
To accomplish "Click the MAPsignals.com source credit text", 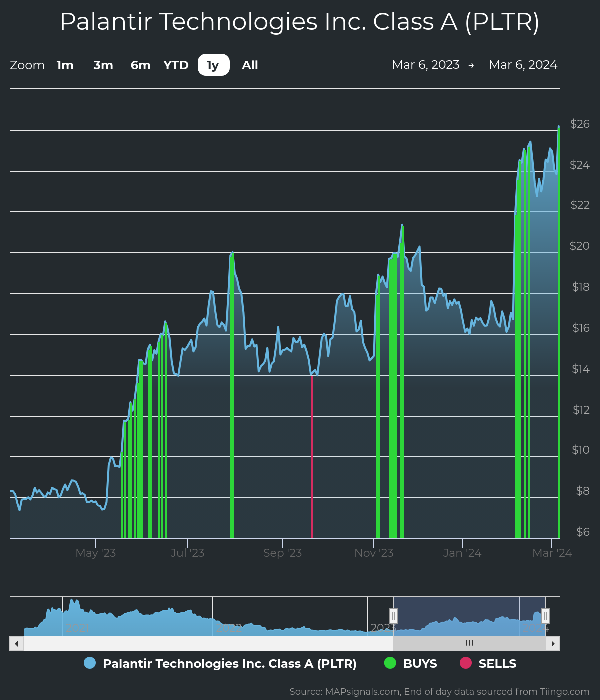I will click(x=439, y=692).
